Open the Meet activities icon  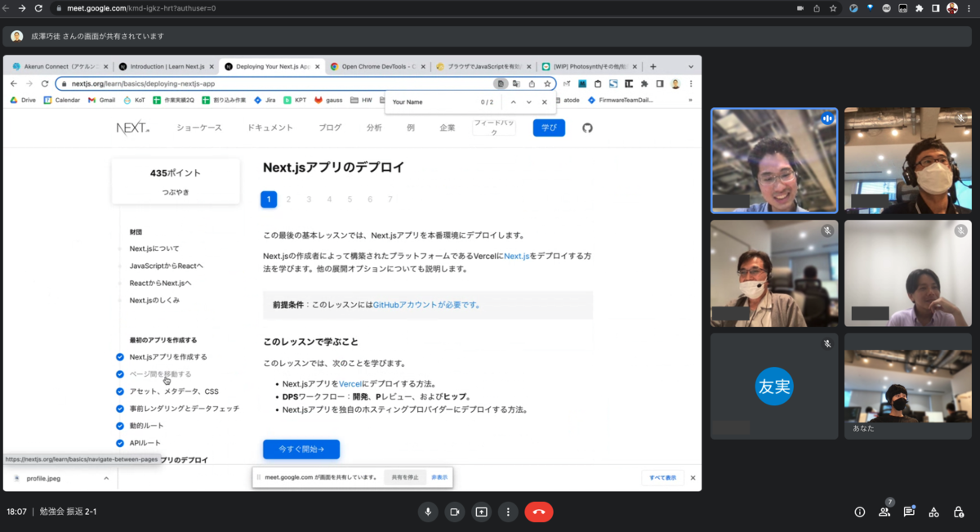(934, 512)
